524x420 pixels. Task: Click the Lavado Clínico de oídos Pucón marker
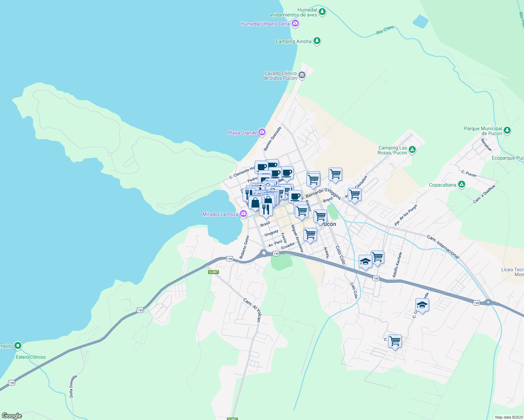[x=302, y=75]
